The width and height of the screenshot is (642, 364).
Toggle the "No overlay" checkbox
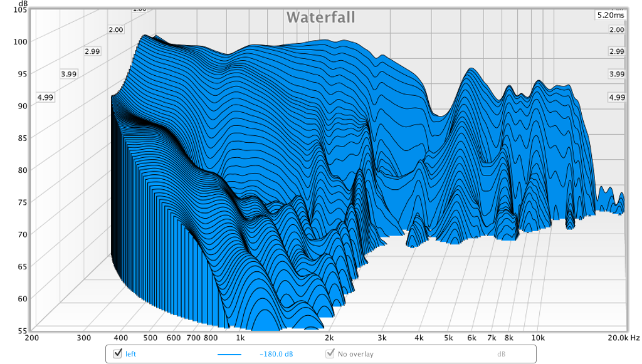coord(330,353)
